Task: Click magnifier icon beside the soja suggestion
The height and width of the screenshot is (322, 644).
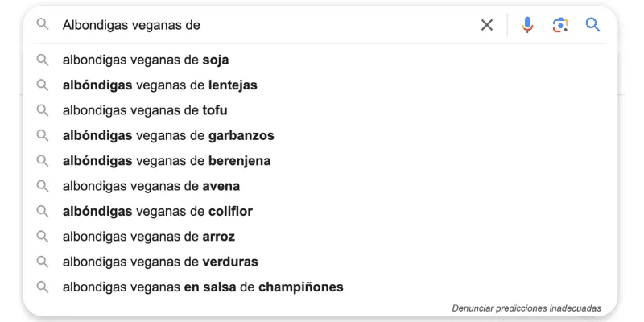Action: coord(43,60)
